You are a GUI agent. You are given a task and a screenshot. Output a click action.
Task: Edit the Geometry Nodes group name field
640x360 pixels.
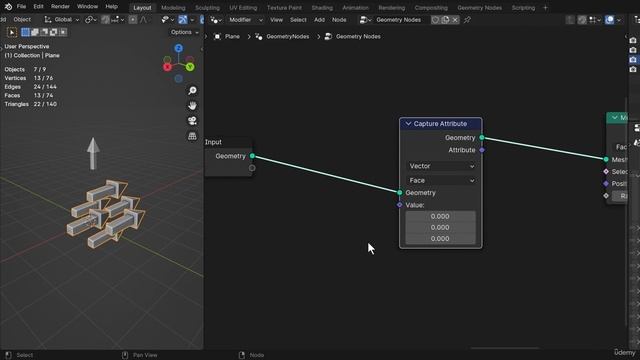(x=401, y=20)
